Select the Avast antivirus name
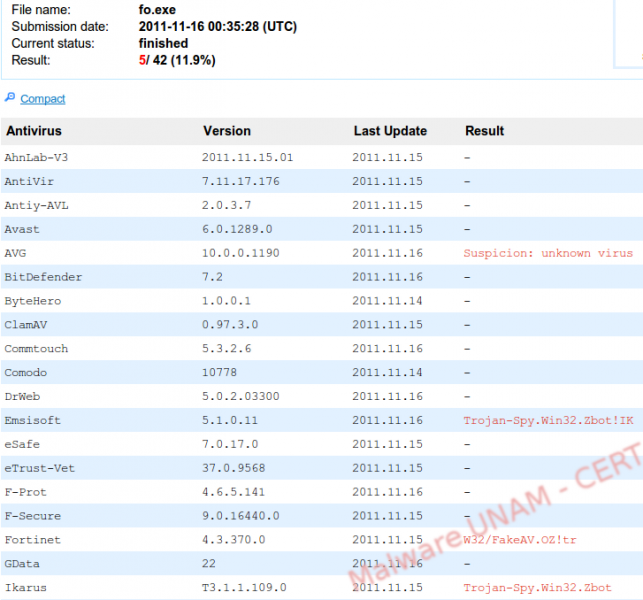The height and width of the screenshot is (600, 643). pyautogui.click(x=22, y=229)
